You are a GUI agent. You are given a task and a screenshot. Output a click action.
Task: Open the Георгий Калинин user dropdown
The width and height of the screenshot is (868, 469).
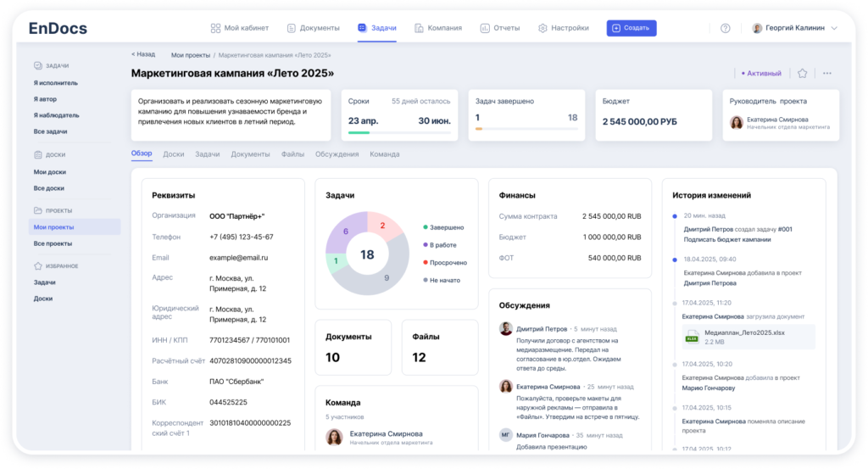(794, 28)
